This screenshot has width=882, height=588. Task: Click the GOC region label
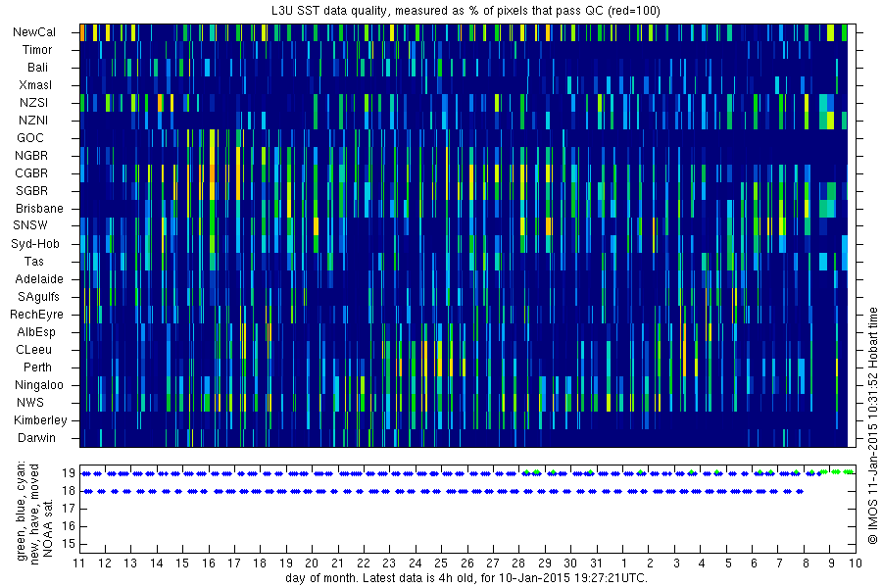30,138
